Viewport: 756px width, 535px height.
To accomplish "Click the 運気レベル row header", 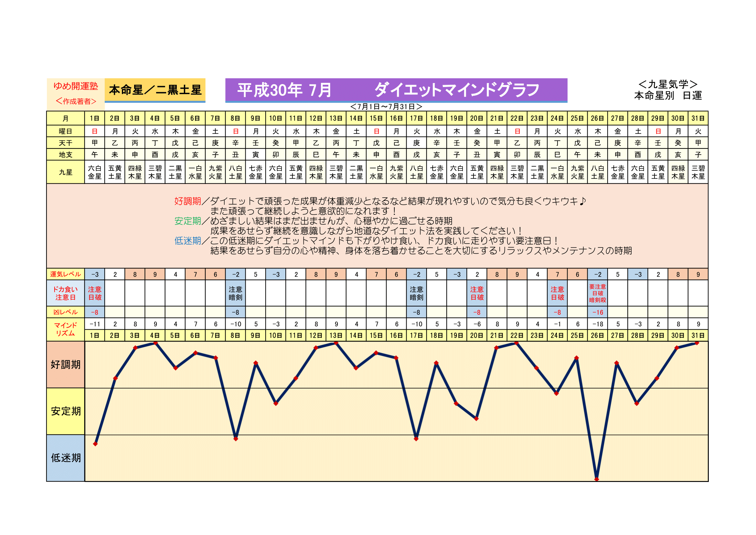I will (66, 274).
